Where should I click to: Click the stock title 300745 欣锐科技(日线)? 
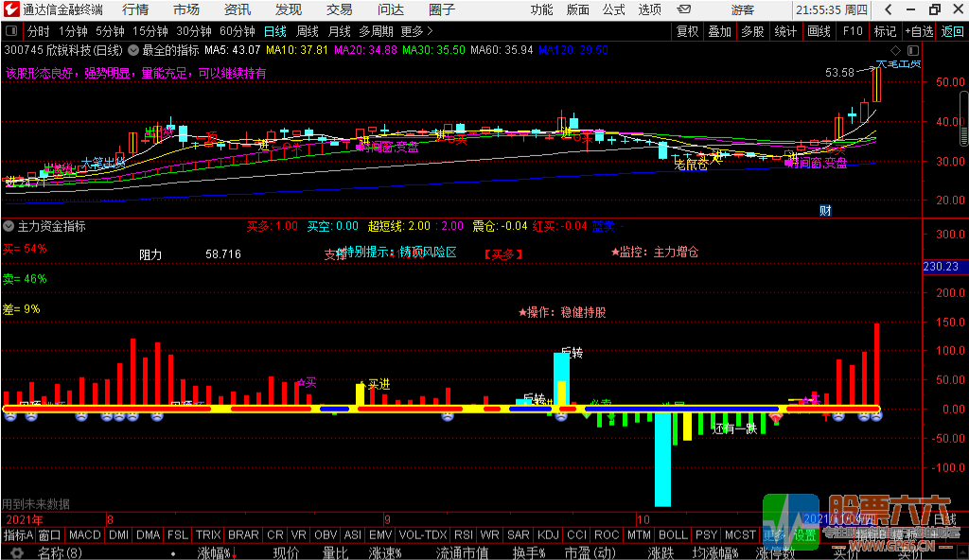coord(63,50)
